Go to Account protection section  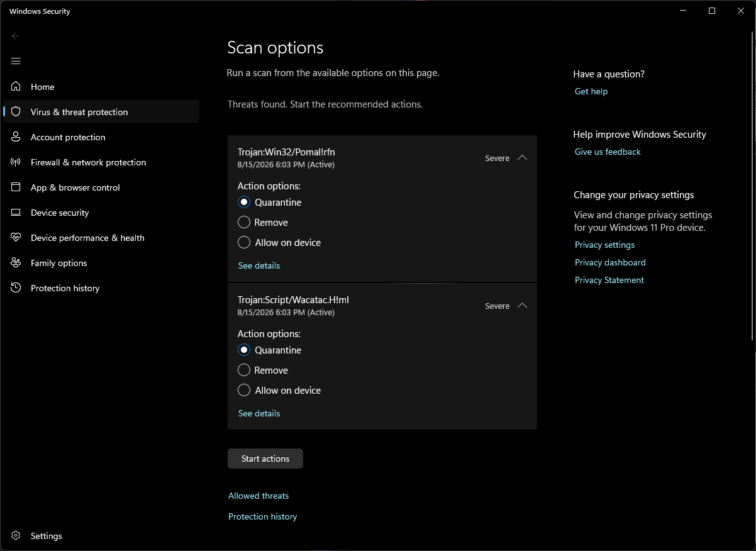[101, 137]
